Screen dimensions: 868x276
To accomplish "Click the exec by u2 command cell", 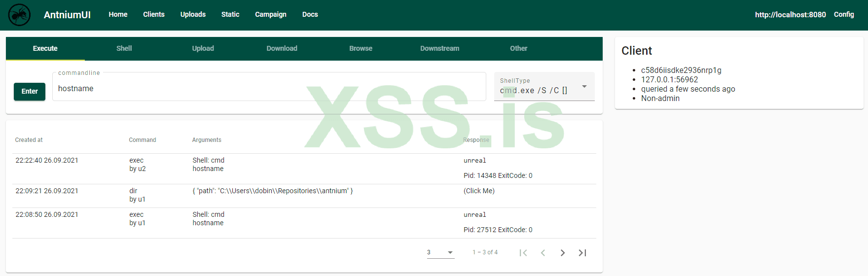I will click(138, 164).
